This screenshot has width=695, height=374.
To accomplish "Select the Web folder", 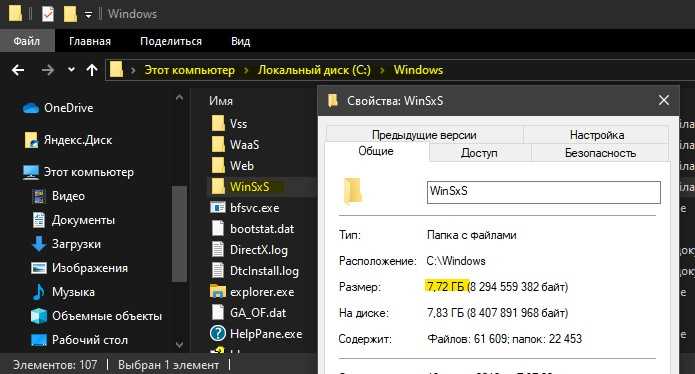I will [242, 166].
